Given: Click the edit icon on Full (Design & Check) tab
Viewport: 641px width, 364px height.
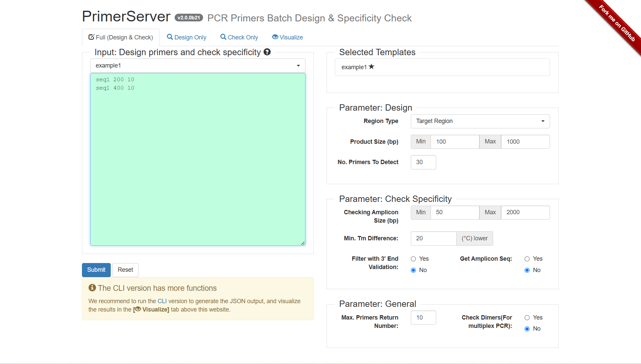Looking at the screenshot, I should tap(91, 37).
